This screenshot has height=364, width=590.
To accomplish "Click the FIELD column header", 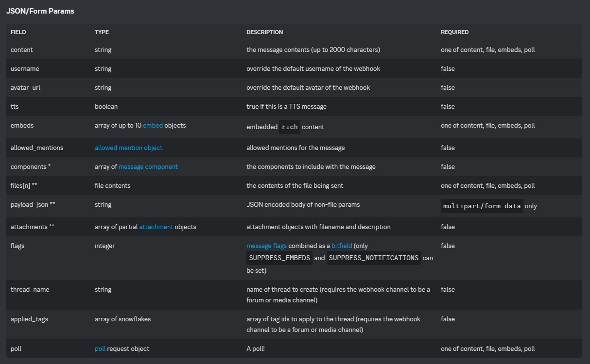I will (x=18, y=32).
